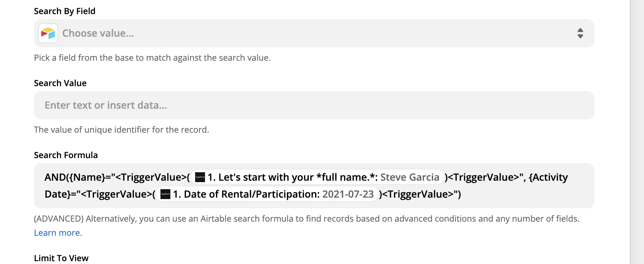The height and width of the screenshot is (264, 644).
Task: Click the up-down arrows on Search By Field
Action: click(x=580, y=33)
